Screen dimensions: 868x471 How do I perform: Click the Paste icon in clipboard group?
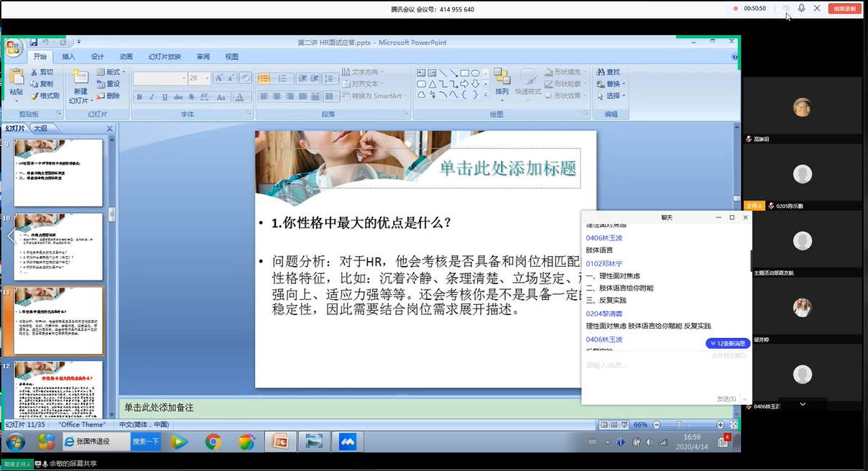tap(16, 78)
